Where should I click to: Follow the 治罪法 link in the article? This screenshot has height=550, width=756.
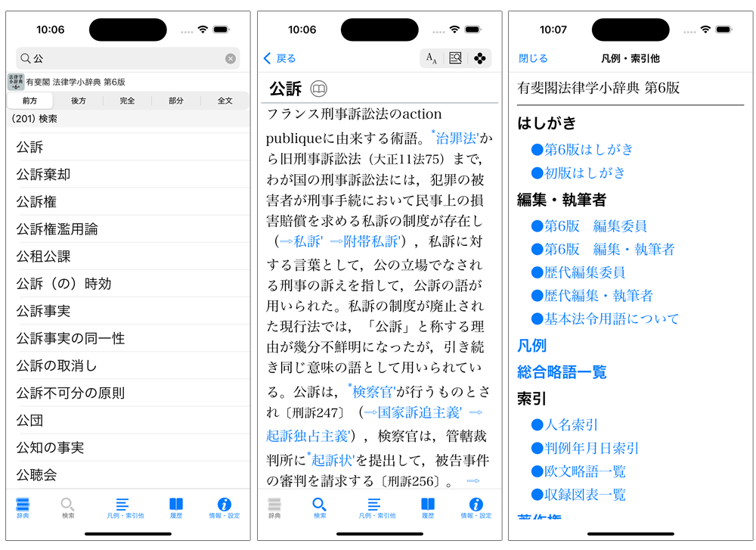coord(457,138)
